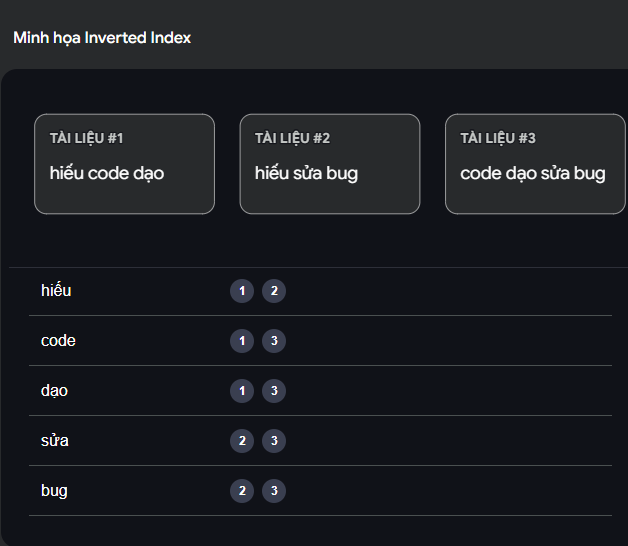Click the Minh họa Inverted Index title
628x546 pixels.
click(x=102, y=38)
